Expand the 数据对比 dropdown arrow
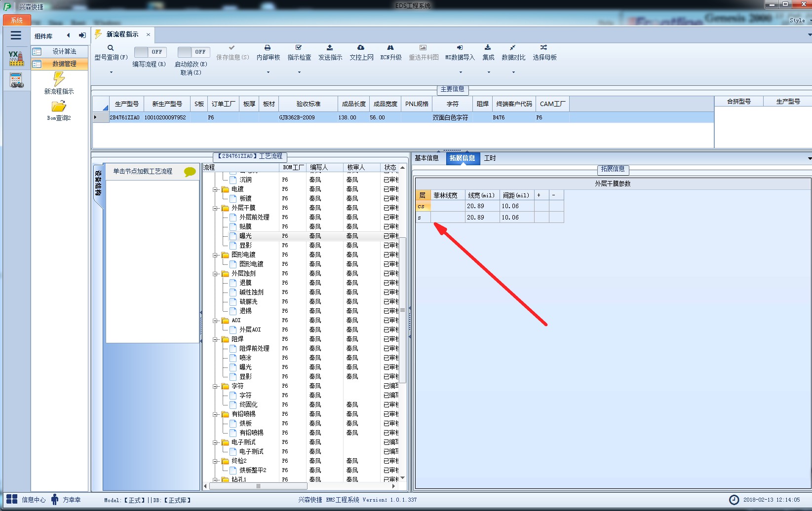 [513, 73]
